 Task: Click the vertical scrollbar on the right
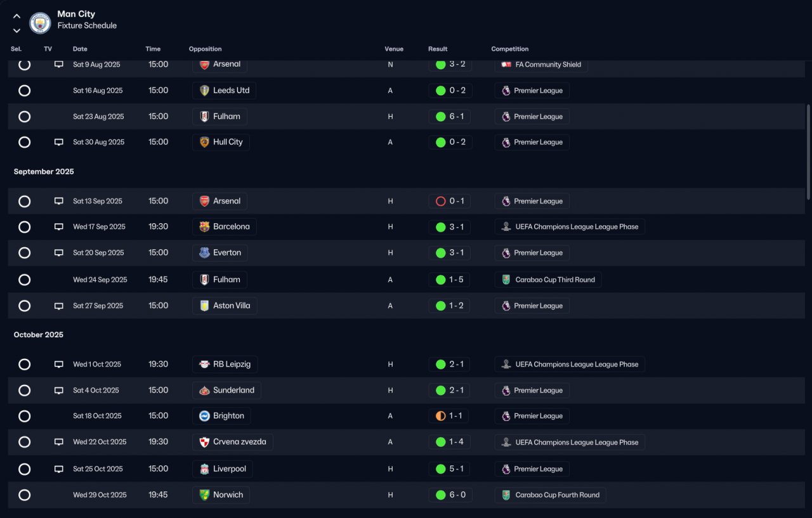(x=808, y=152)
